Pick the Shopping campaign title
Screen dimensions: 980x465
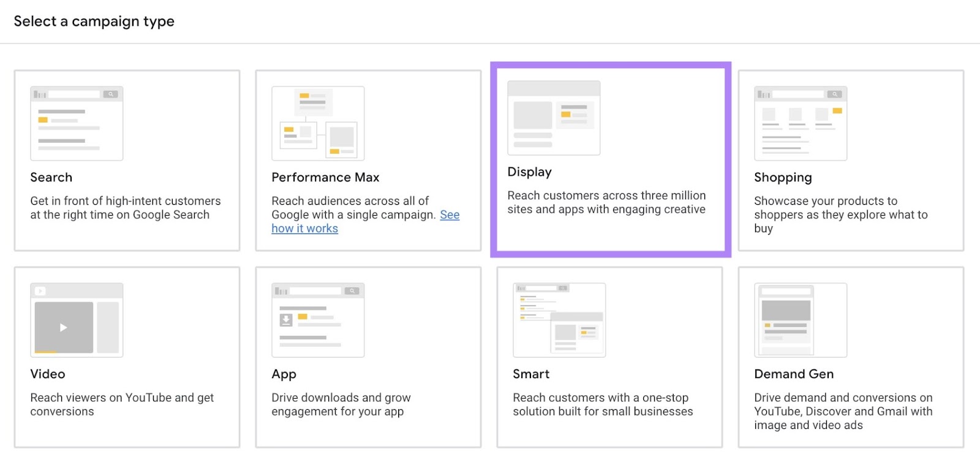(x=783, y=177)
